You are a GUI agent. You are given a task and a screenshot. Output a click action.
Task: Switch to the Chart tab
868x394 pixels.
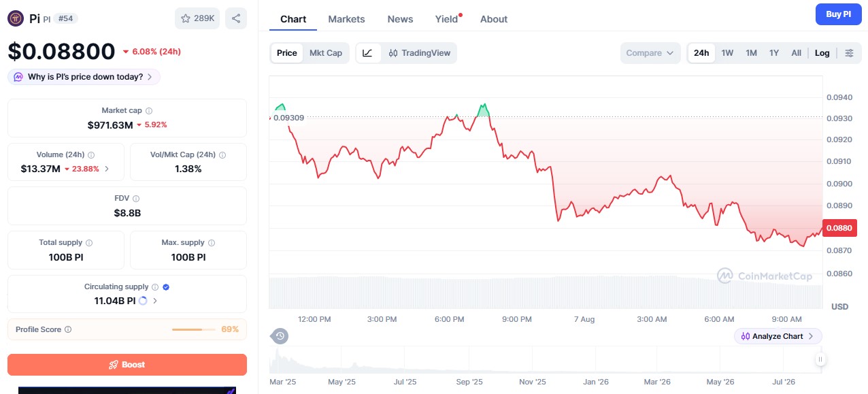293,19
